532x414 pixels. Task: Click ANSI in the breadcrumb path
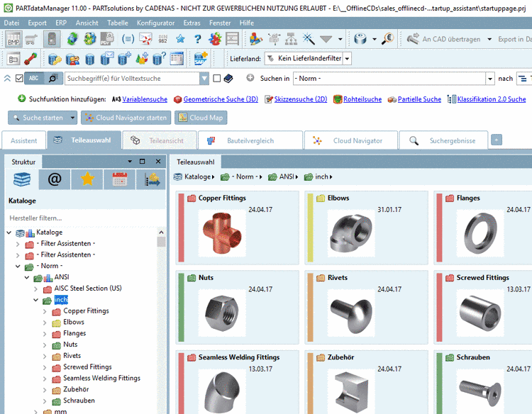coord(287,177)
